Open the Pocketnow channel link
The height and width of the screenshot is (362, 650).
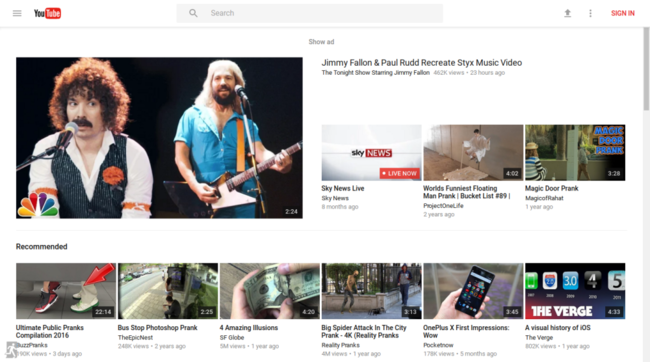click(439, 345)
